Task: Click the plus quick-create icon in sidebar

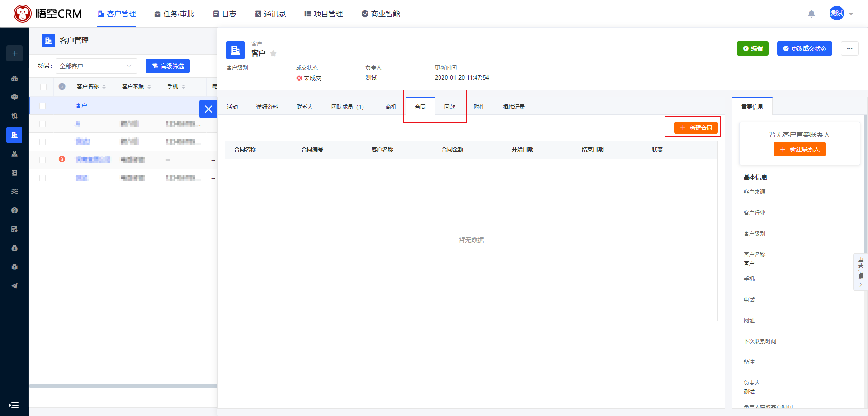Action: 14,53
